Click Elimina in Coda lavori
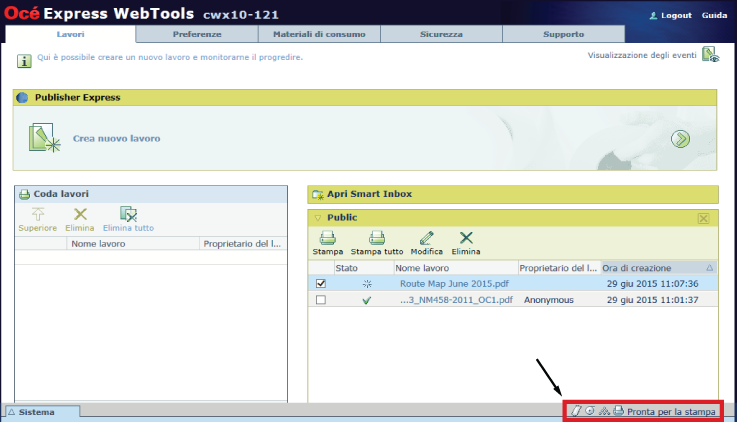This screenshot has width=737, height=422. point(79,219)
